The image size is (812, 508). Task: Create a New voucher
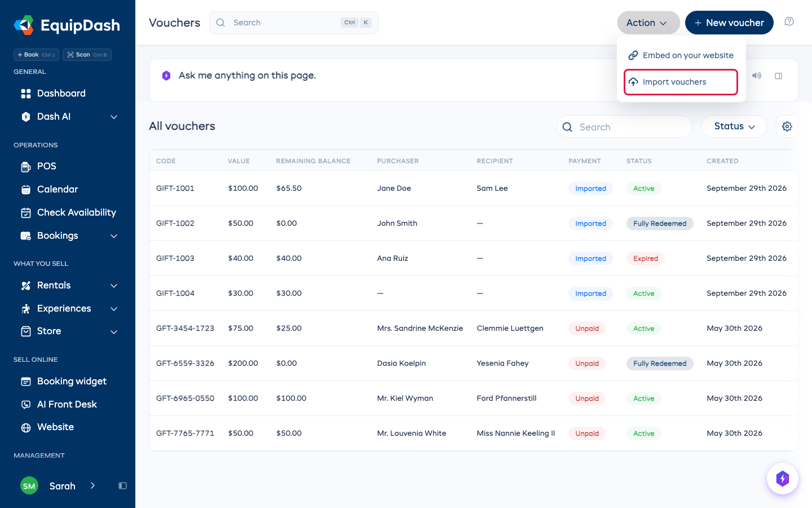(x=729, y=23)
